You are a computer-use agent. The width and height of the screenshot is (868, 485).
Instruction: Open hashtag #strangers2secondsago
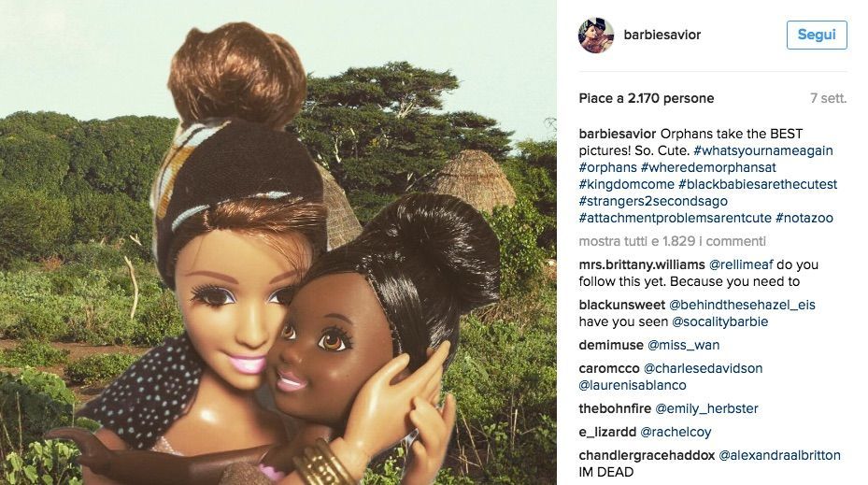(x=653, y=201)
